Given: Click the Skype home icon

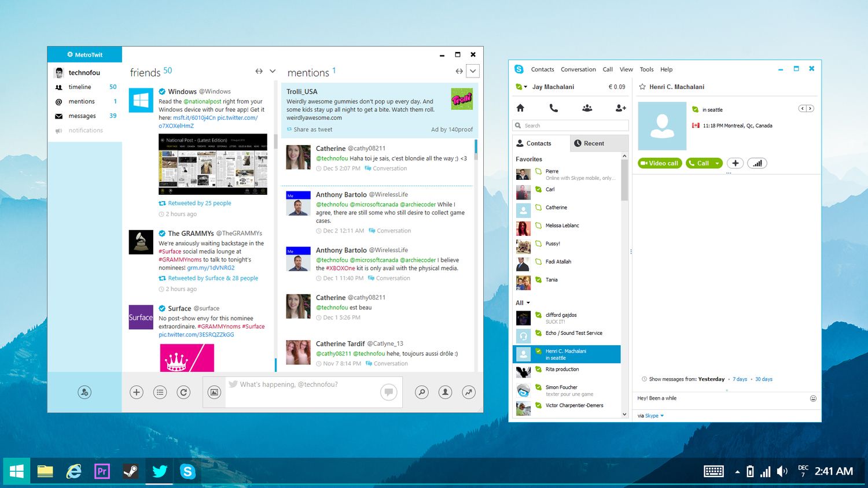Looking at the screenshot, I should (x=520, y=108).
